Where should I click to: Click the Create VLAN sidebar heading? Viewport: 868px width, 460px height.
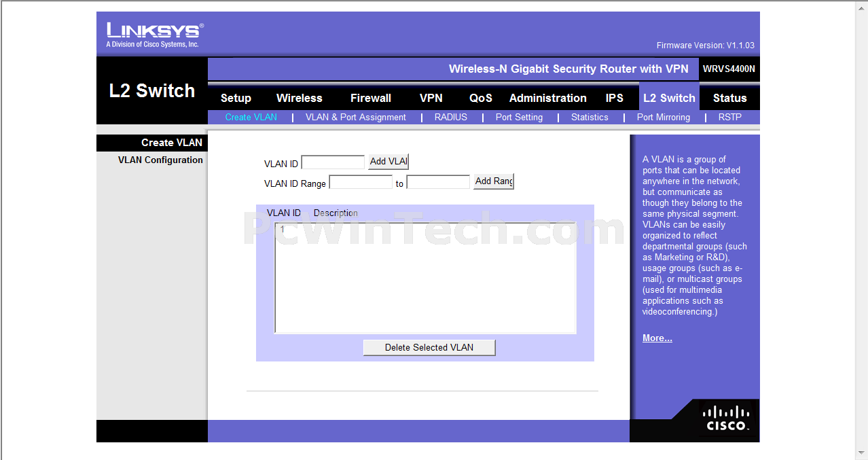tap(172, 143)
